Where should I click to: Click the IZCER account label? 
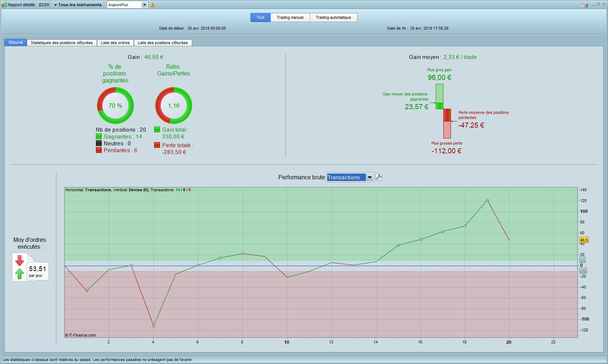(44, 5)
